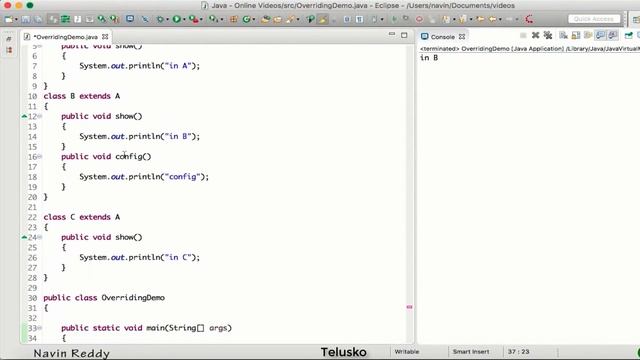Click the New Java Package icon
The width and height of the screenshot is (640, 360).
(234, 19)
